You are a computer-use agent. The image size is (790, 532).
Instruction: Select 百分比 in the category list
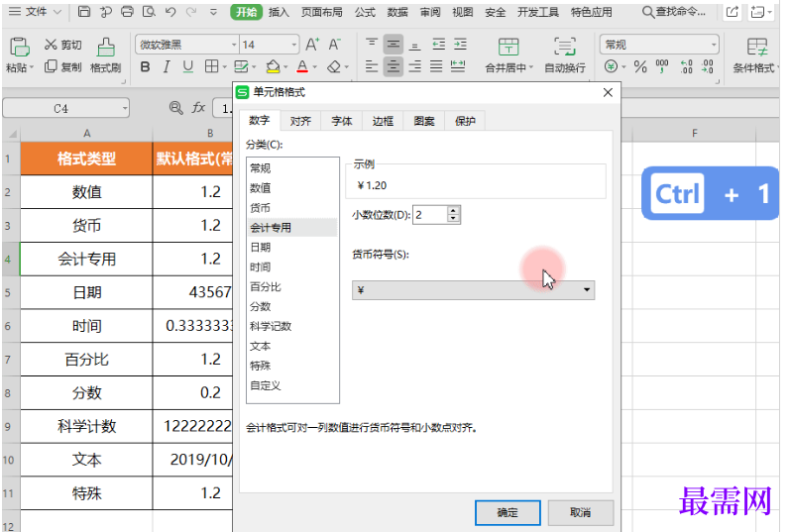pyautogui.click(x=266, y=286)
